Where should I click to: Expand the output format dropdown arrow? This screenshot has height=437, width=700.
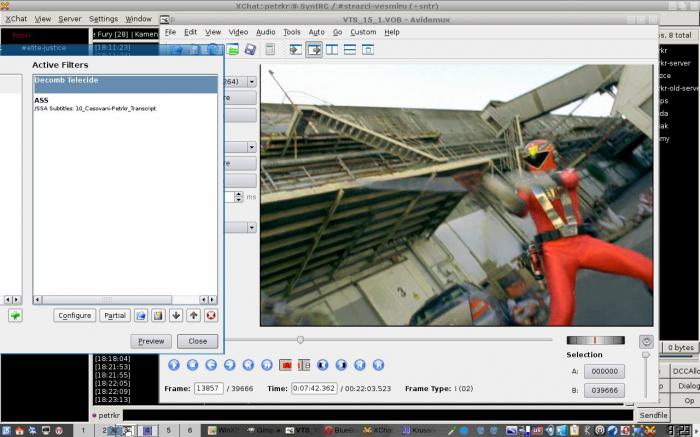(x=252, y=228)
